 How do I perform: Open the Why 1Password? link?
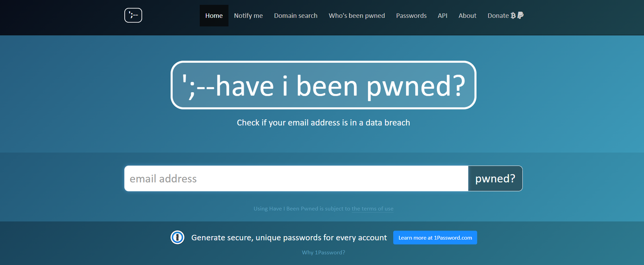click(x=324, y=253)
